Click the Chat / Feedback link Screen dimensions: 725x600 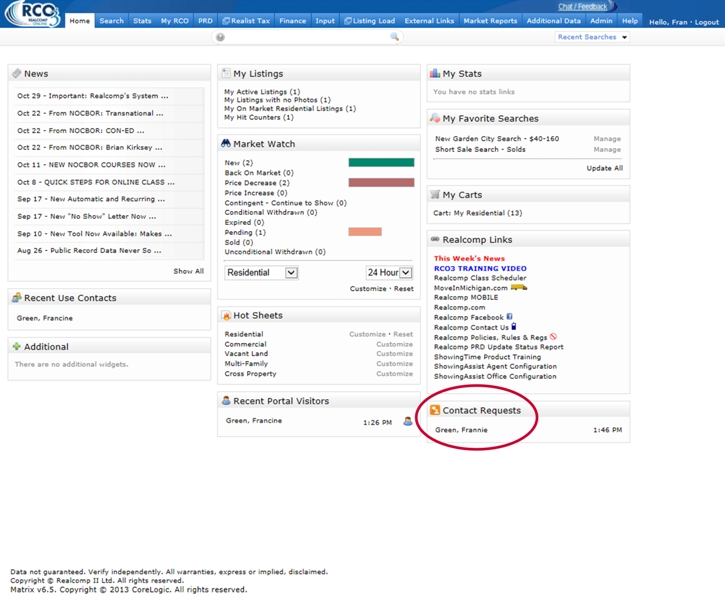tap(583, 6)
